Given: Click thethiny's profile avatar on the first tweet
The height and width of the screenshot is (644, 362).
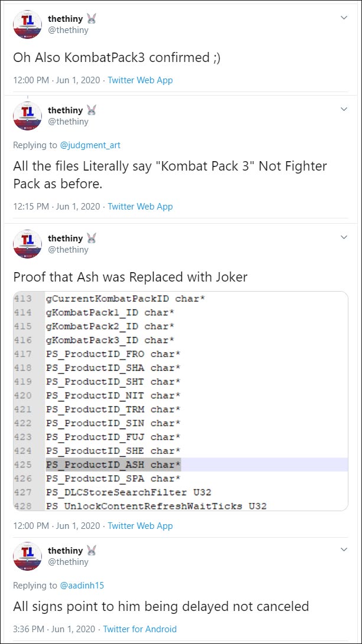Looking at the screenshot, I should point(27,24).
